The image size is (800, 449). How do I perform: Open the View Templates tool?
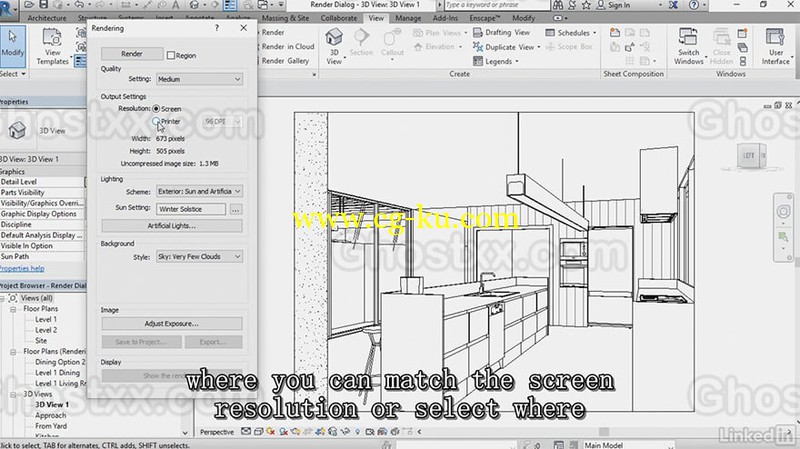point(52,46)
